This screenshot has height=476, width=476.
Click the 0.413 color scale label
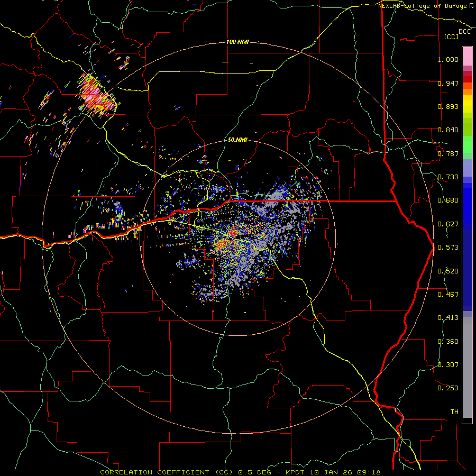click(448, 318)
